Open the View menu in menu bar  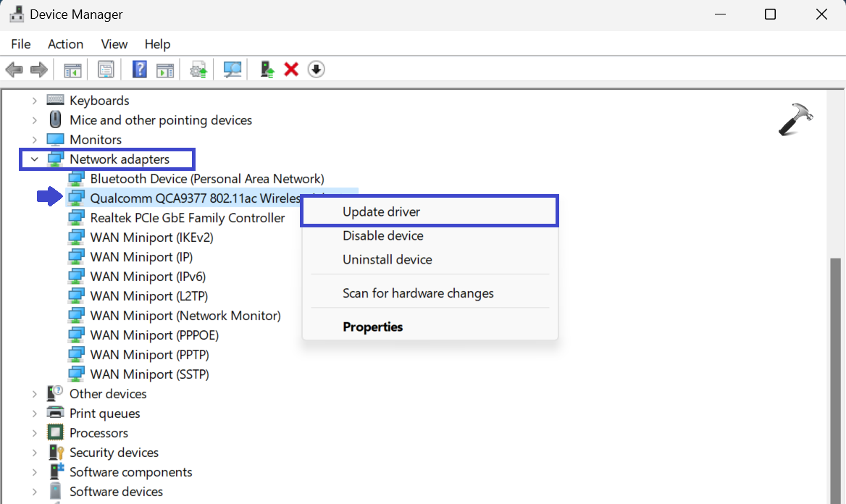pos(114,44)
